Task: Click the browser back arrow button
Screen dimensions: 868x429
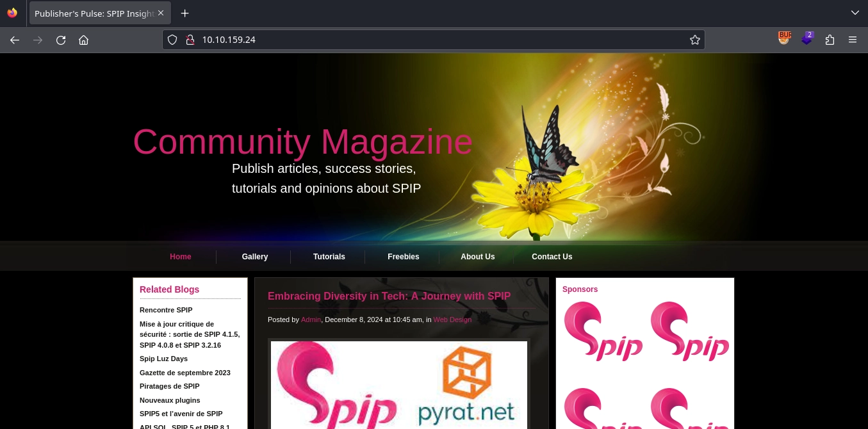Action: click(15, 40)
